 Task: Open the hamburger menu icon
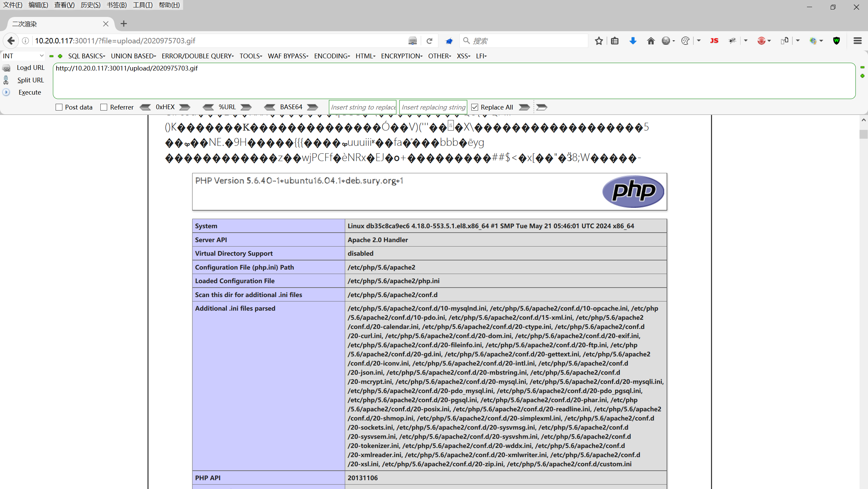click(x=857, y=41)
